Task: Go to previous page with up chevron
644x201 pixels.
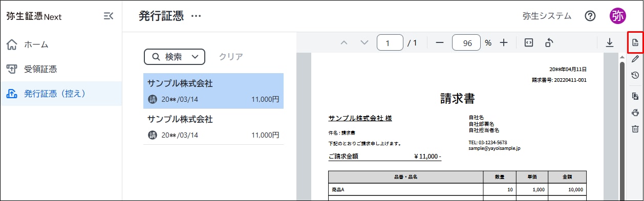Action: [344, 43]
